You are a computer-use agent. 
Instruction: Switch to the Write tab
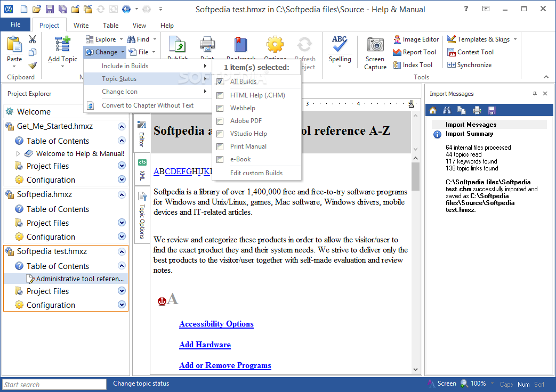coord(81,26)
